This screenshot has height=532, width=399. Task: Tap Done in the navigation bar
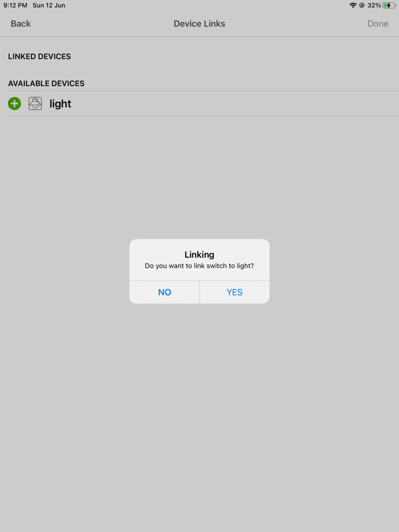coord(377,24)
